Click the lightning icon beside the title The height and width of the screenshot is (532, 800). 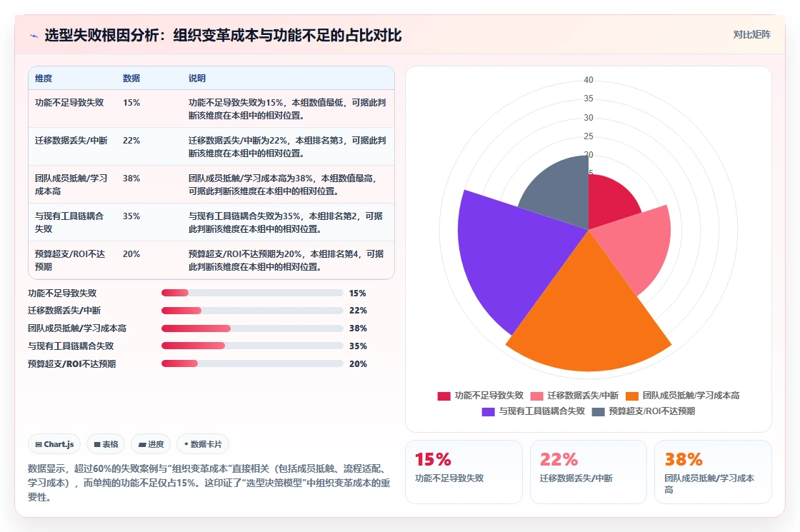[x=34, y=36]
